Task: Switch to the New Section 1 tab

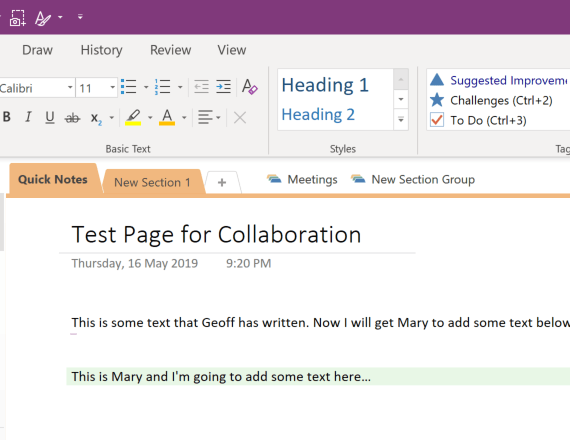Action: coord(152,182)
